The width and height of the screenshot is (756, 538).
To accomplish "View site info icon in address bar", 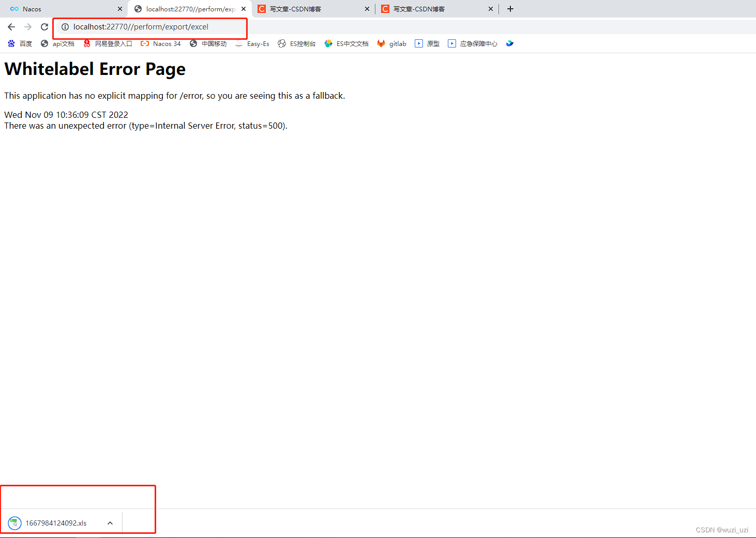I will [65, 27].
